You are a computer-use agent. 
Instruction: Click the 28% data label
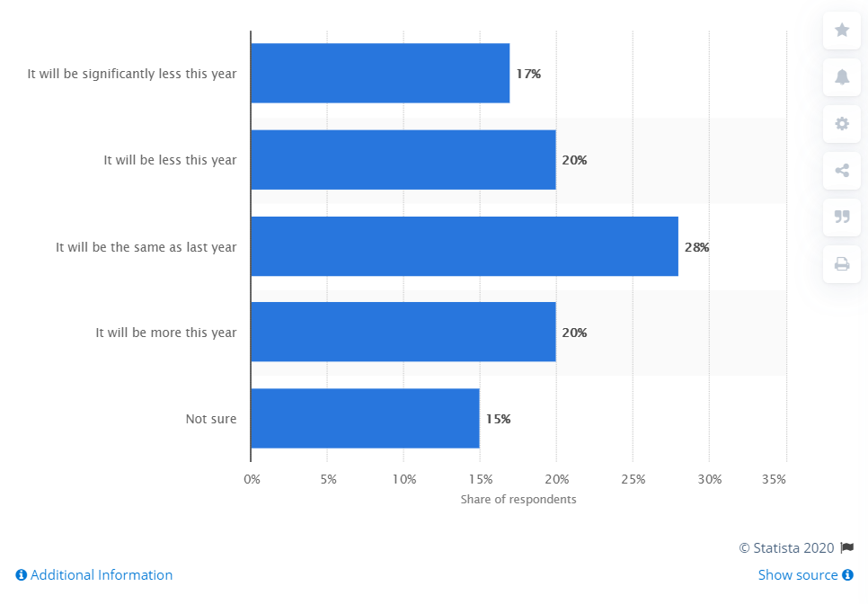coord(696,247)
